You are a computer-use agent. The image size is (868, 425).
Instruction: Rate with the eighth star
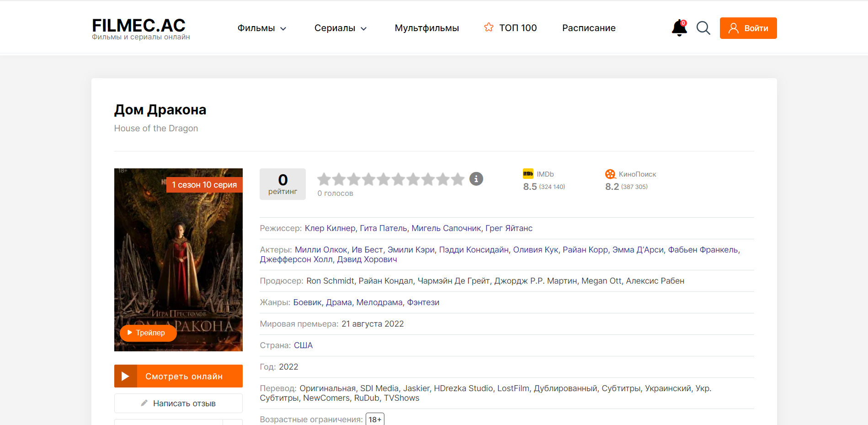click(428, 179)
